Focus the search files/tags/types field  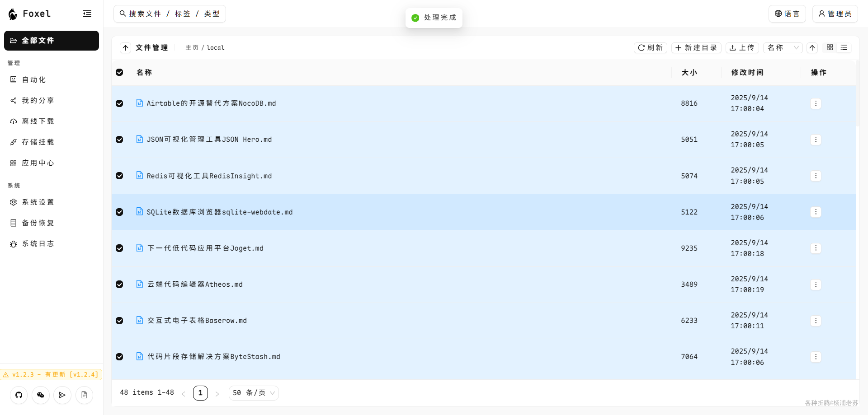point(170,14)
